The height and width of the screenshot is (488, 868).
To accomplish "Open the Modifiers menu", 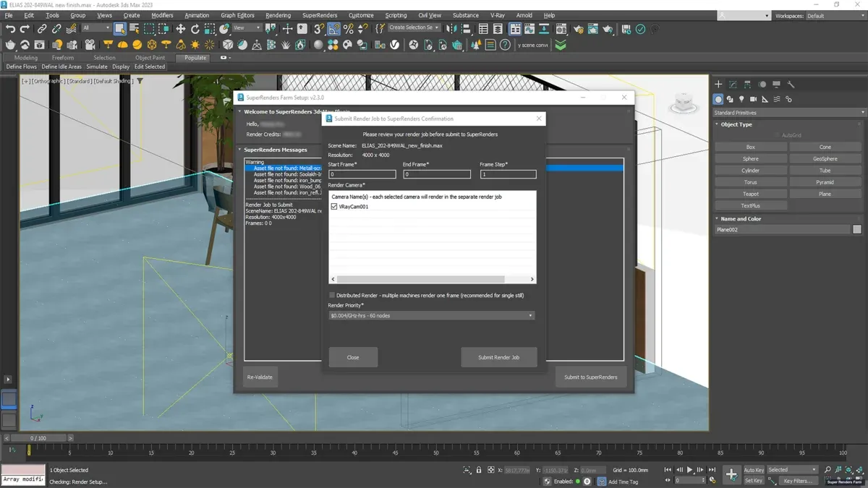I will 162,15.
